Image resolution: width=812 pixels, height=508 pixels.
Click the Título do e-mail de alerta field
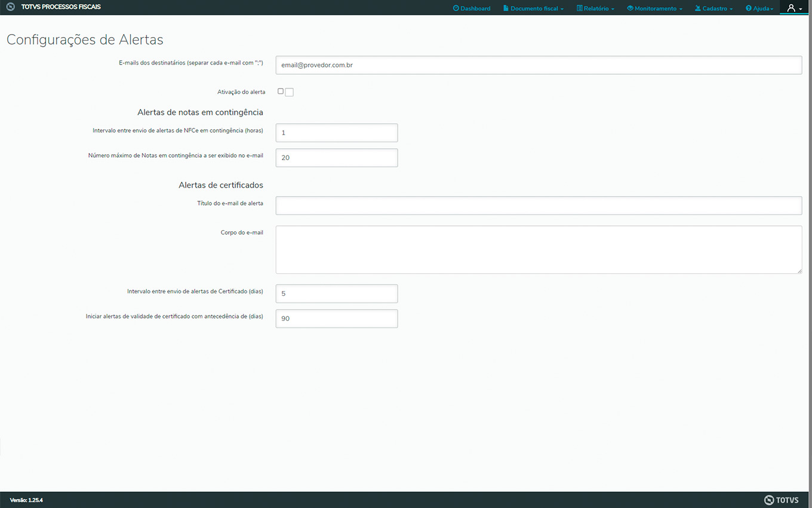tap(538, 206)
